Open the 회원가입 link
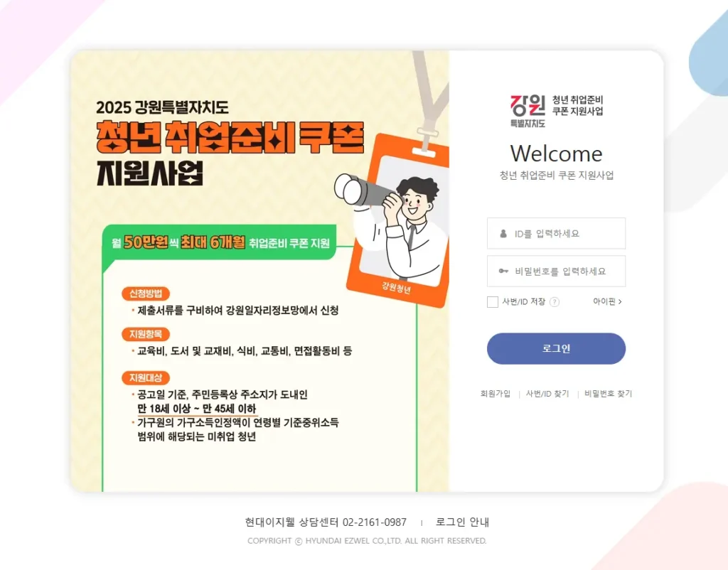The image size is (728, 570). coord(496,394)
